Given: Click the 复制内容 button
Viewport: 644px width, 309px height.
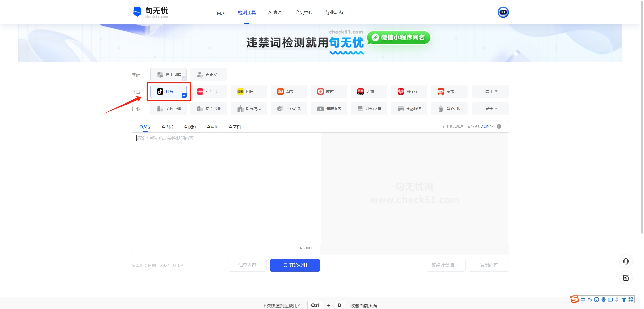Looking at the screenshot, I should [489, 265].
